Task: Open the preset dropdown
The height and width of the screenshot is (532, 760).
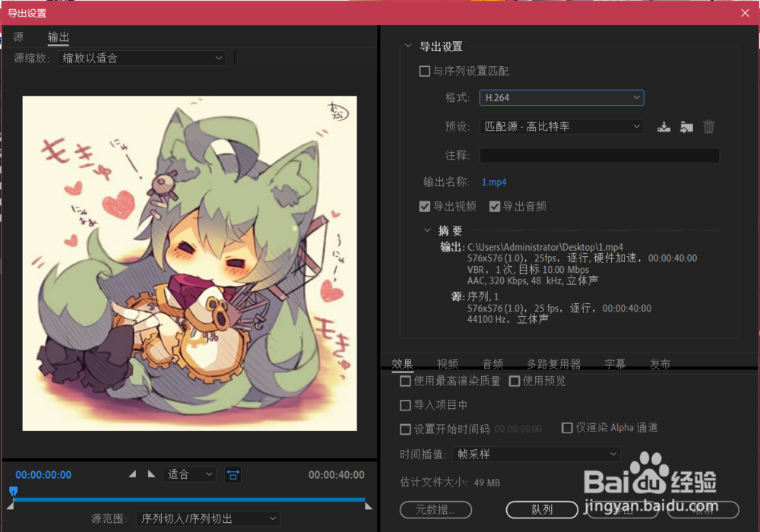Action: pyautogui.click(x=562, y=127)
